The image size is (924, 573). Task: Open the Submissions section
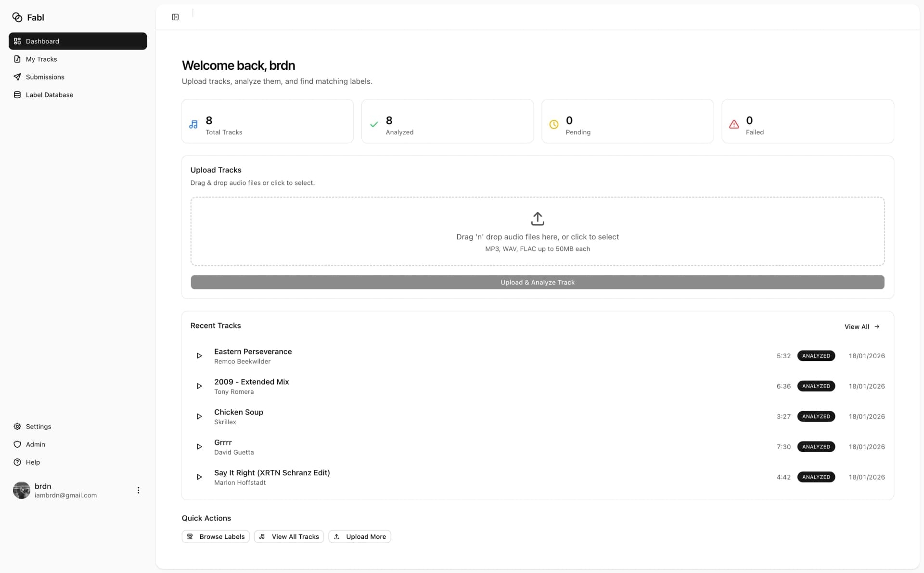pos(45,77)
